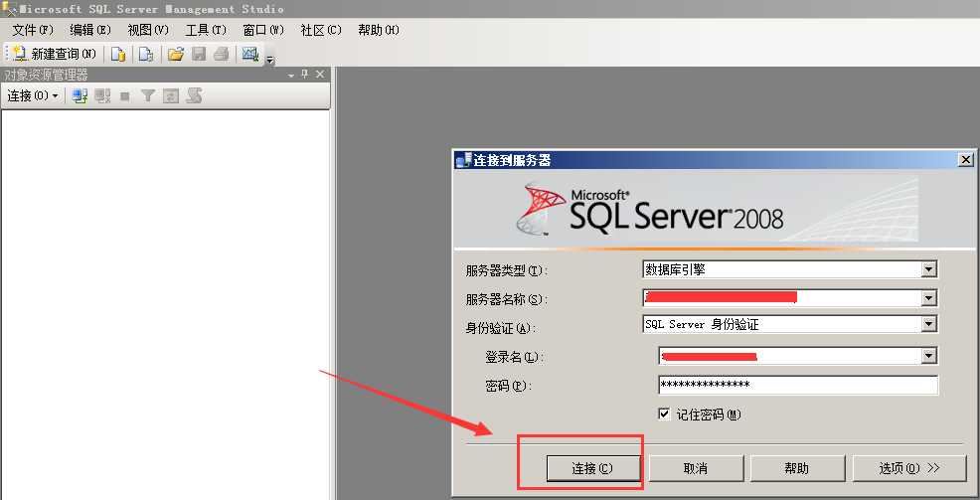Viewport: 980px width, 500px height.
Task: Click the Filter funnel icon
Action: [147, 95]
